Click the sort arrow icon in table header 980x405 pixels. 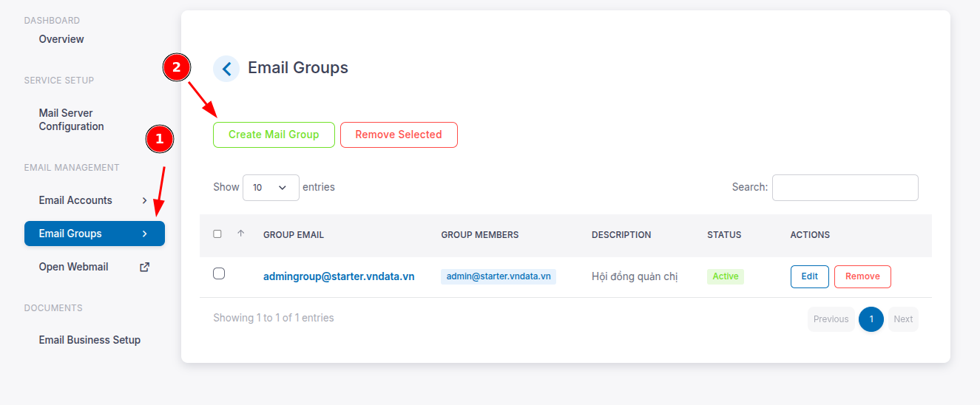pos(240,234)
